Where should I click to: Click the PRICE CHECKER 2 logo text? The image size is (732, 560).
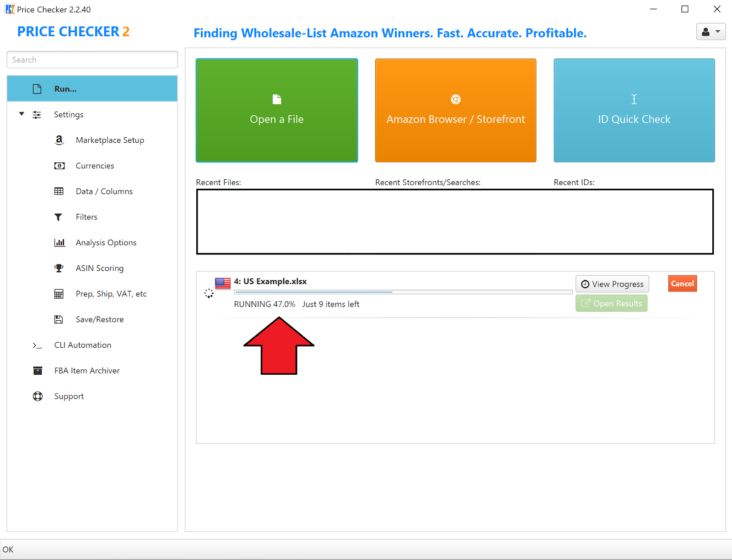74,32
